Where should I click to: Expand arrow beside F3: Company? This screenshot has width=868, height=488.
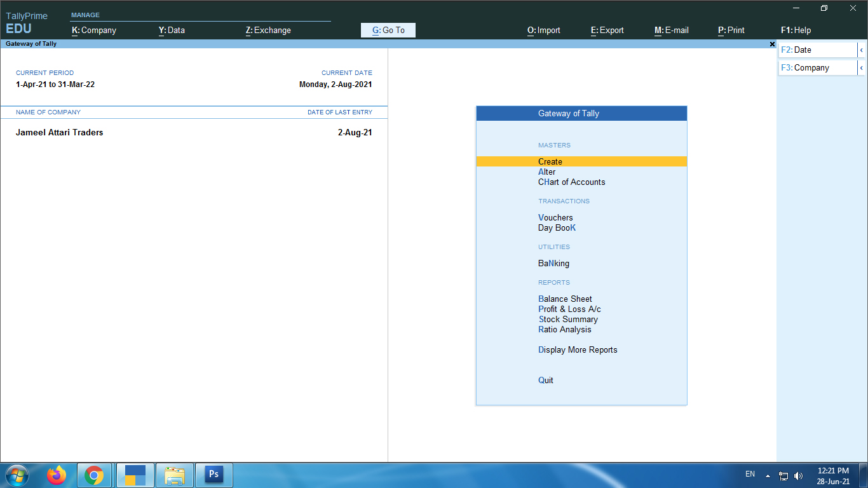coord(861,68)
